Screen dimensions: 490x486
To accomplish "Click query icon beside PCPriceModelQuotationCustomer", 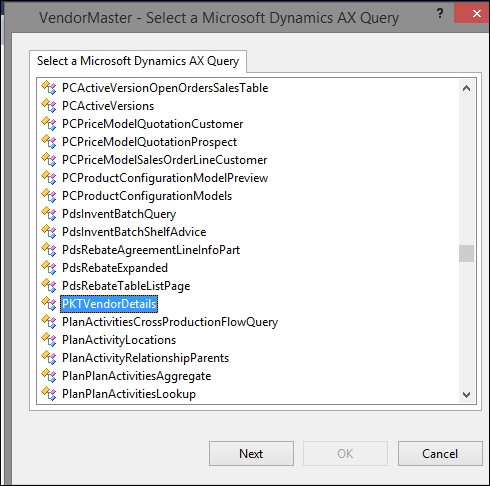I will (x=49, y=124).
